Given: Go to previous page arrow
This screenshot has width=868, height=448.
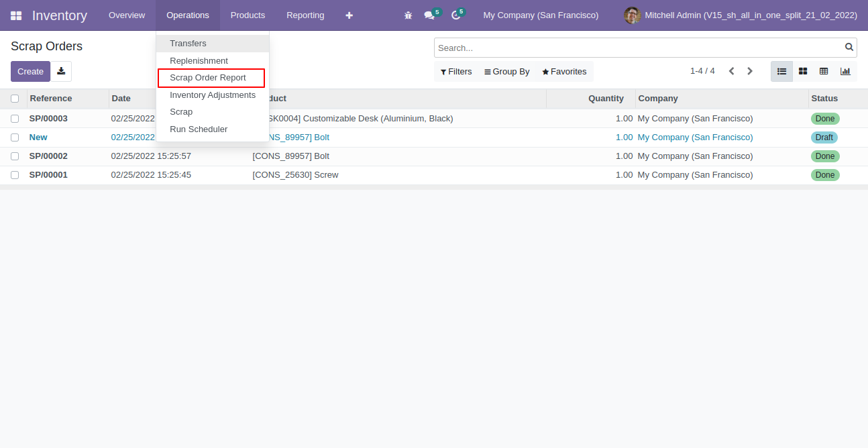Looking at the screenshot, I should 732,71.
